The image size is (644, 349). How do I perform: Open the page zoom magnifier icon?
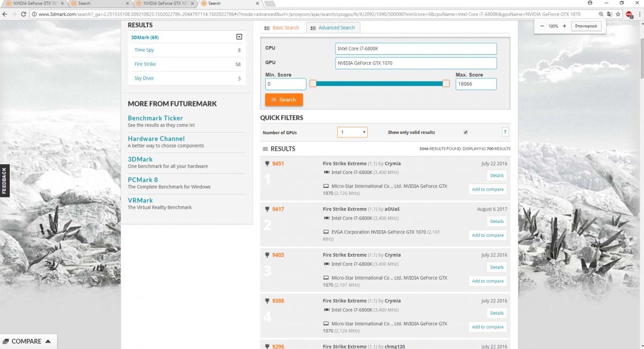coord(601,13)
